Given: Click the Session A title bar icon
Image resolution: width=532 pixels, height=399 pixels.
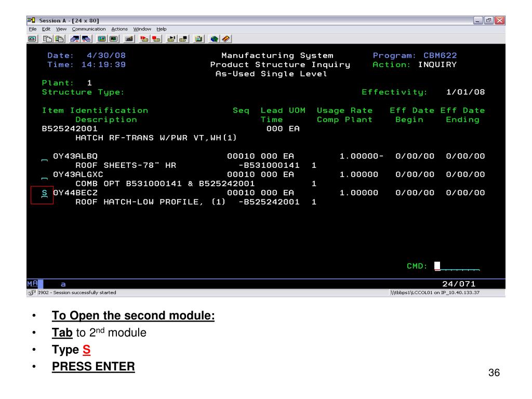Looking at the screenshot, I should [31, 20].
